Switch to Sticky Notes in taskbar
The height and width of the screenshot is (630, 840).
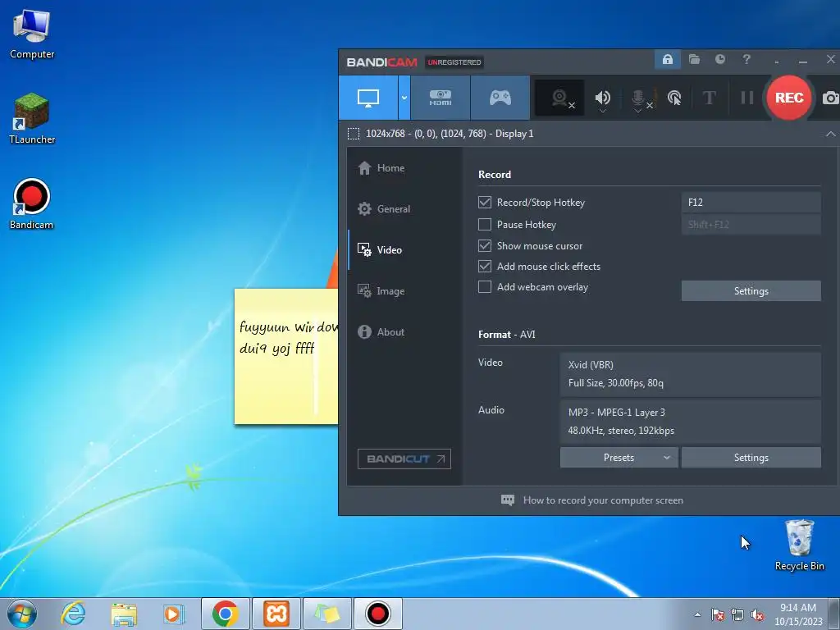(x=327, y=614)
